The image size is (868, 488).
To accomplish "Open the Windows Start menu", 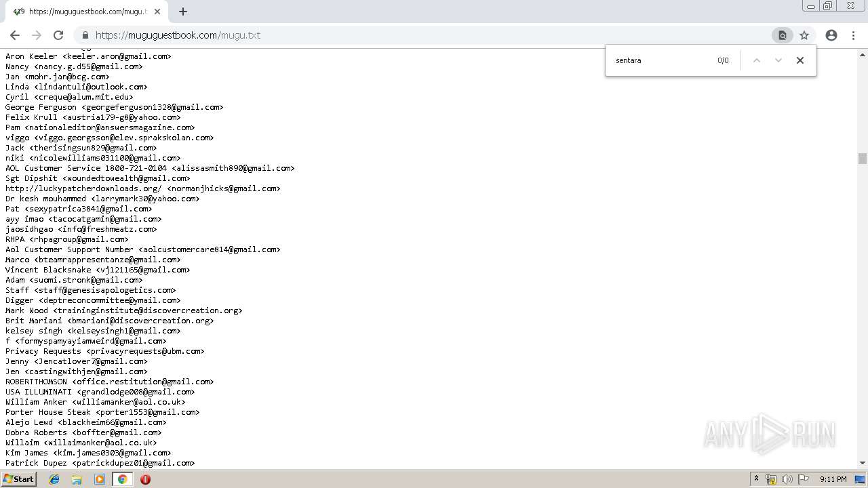I will point(19,479).
